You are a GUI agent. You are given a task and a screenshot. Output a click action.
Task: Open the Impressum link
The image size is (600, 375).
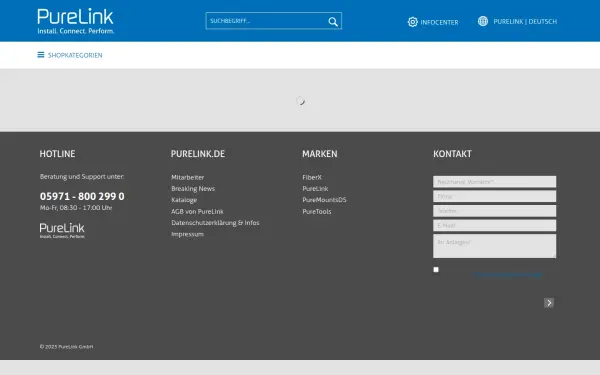[188, 234]
